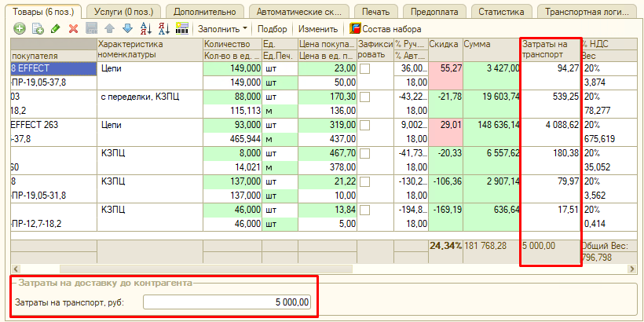644x322 pixels.
Task: Select the quantity cell 88,000
Action: tap(232, 97)
